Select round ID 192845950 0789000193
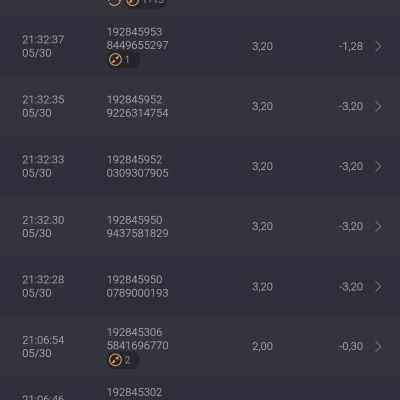Image resolution: width=400 pixels, height=400 pixels. pos(137,286)
